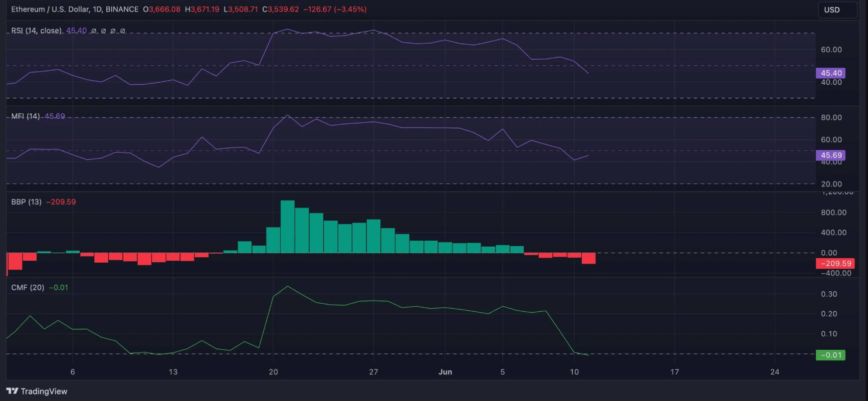Screen dimensions: 868x401
Task: Click the TradingView logo
Action: pos(37,391)
